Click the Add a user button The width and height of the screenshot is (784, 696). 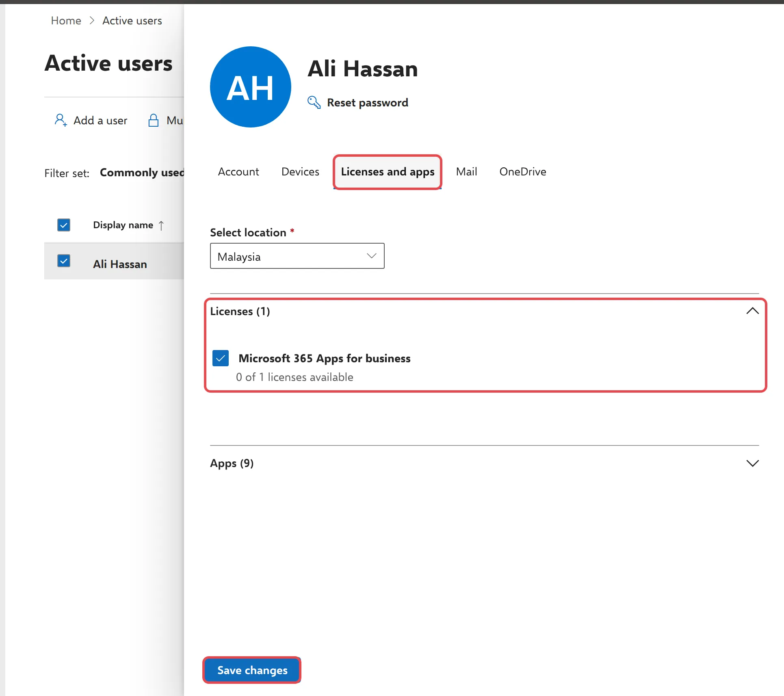pyautogui.click(x=91, y=120)
